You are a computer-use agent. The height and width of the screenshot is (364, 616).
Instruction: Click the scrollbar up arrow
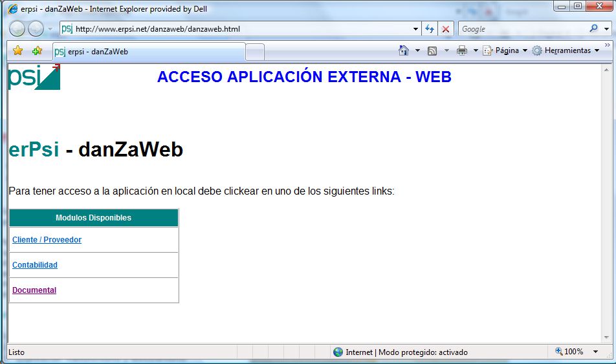[x=606, y=70]
